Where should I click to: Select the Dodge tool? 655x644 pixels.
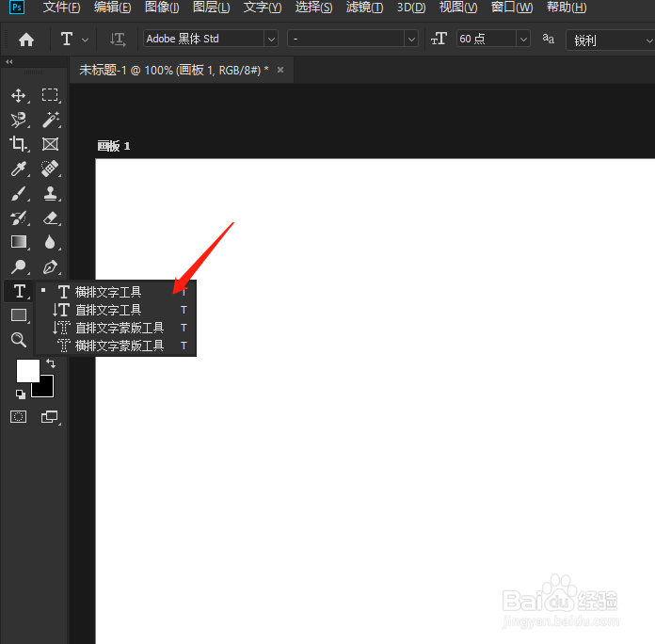pyautogui.click(x=19, y=266)
